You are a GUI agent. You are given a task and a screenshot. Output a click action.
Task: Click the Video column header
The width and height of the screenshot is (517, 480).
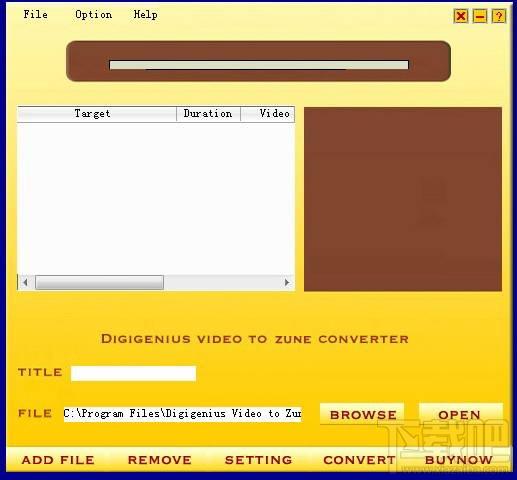coord(268,114)
